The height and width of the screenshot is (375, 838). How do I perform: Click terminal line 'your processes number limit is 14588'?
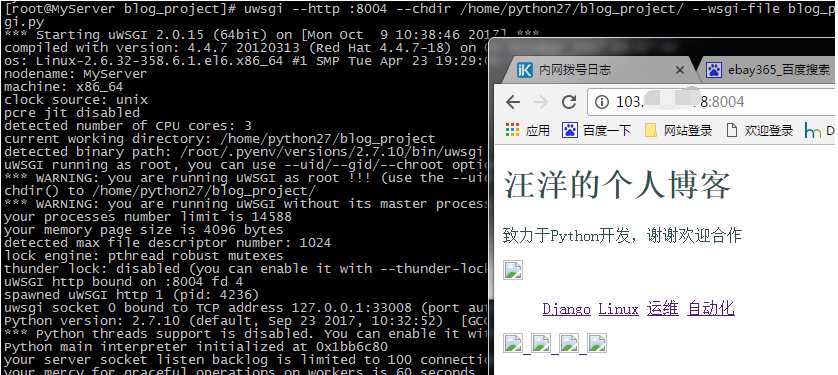click(148, 217)
